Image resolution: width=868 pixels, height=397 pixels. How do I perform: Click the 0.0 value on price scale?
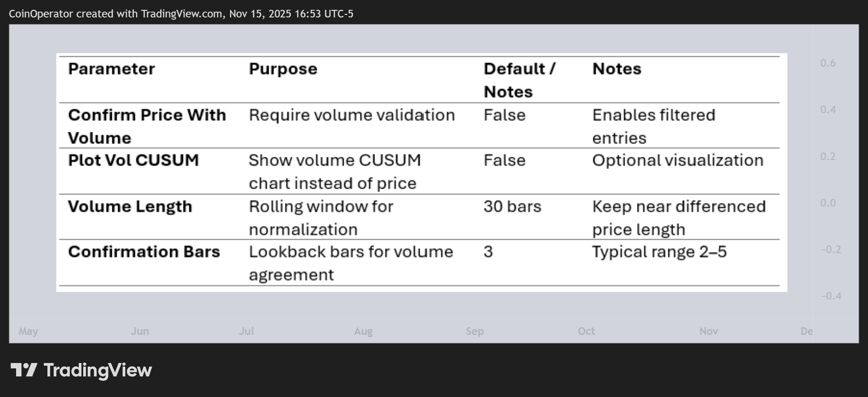pyautogui.click(x=828, y=203)
